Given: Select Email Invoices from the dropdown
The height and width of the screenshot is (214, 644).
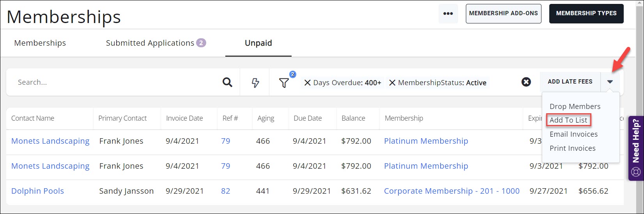Looking at the screenshot, I should (573, 134).
